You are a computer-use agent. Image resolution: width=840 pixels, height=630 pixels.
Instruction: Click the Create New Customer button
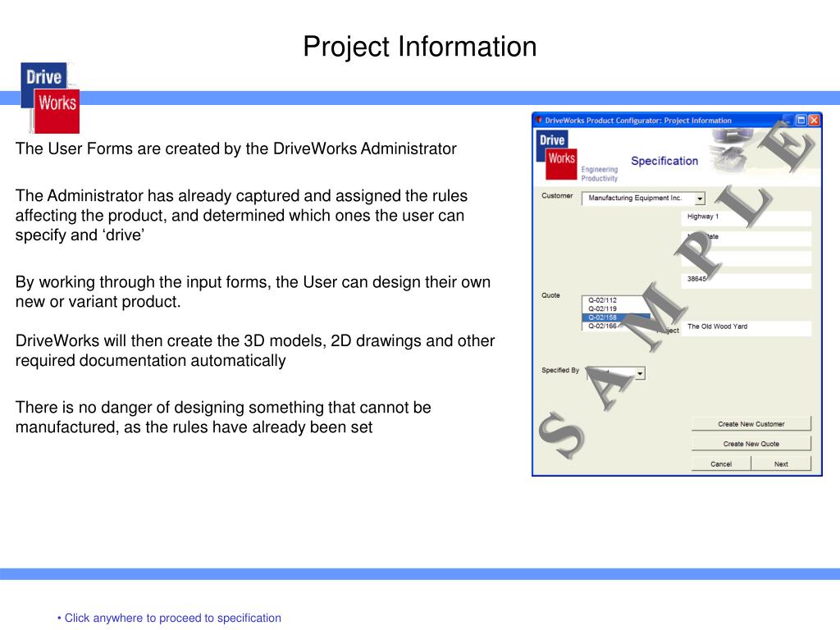coord(751,424)
